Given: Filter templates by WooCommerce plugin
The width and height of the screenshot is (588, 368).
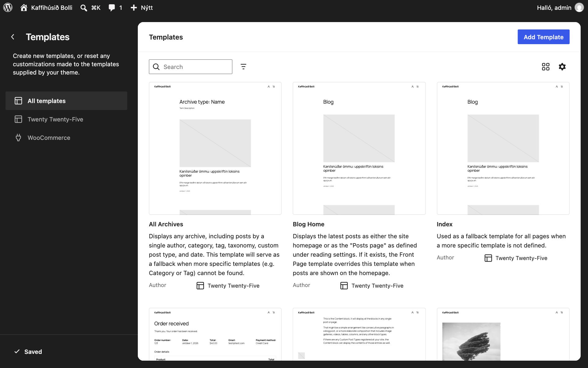Looking at the screenshot, I should (x=66, y=137).
